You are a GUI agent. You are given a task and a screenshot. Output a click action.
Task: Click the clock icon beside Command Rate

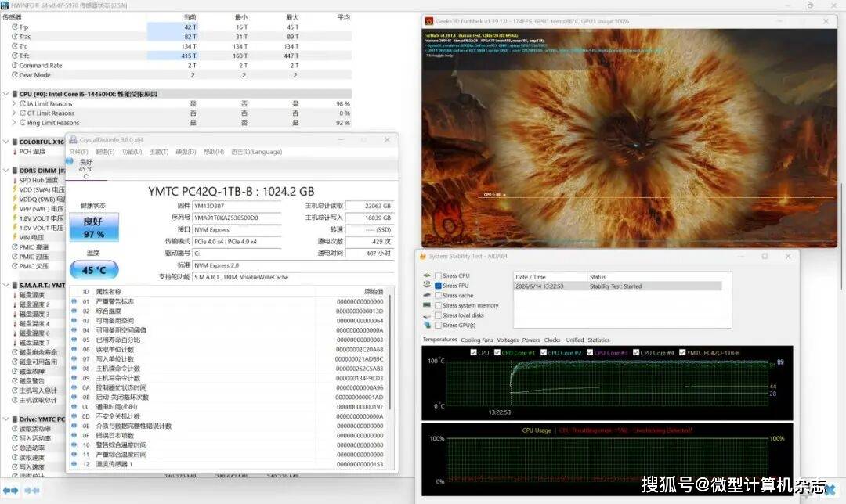tap(15, 65)
